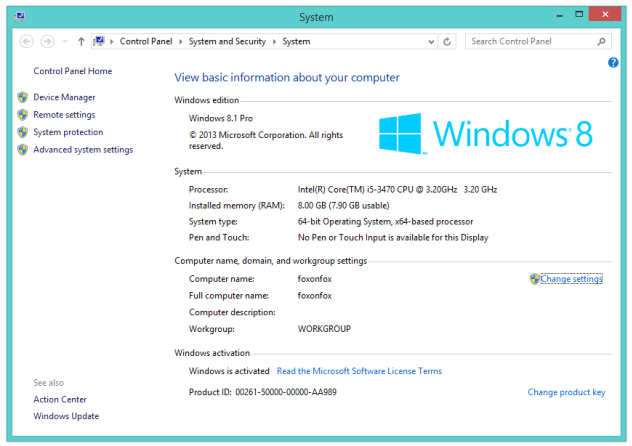632x446 pixels.
Task: Open the recent locations dropdown arrow
Action: (x=65, y=41)
